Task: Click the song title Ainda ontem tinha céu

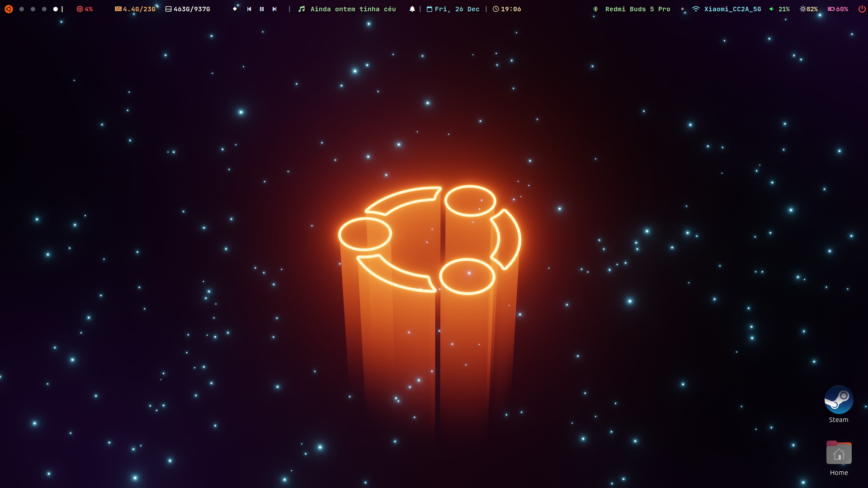Action: click(x=353, y=9)
